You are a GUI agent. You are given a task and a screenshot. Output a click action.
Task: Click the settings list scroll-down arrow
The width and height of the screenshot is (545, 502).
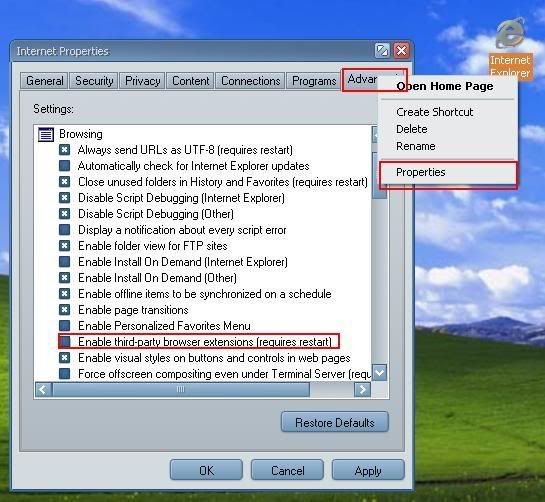coord(380,373)
